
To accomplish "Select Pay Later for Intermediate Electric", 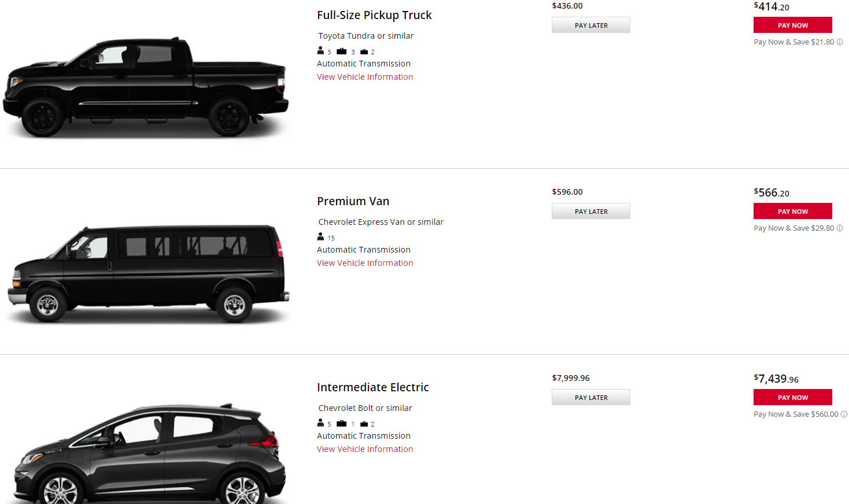I will [590, 398].
